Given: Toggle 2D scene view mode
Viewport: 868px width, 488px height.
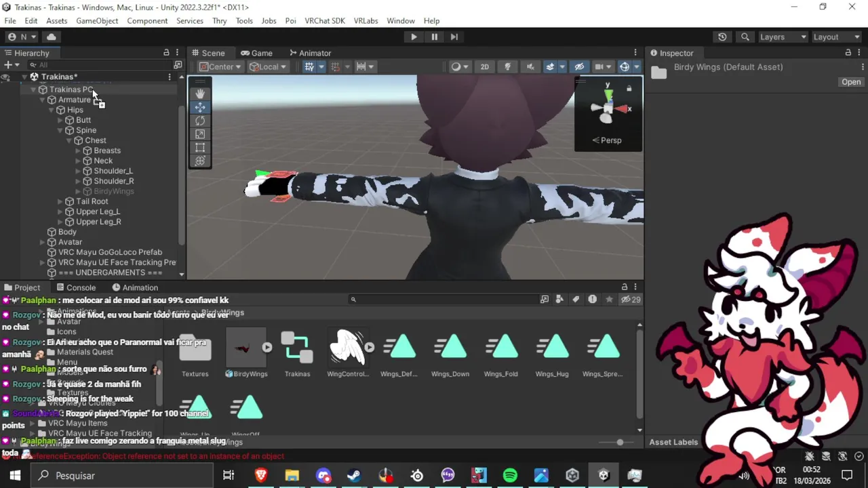Looking at the screenshot, I should tap(484, 66).
